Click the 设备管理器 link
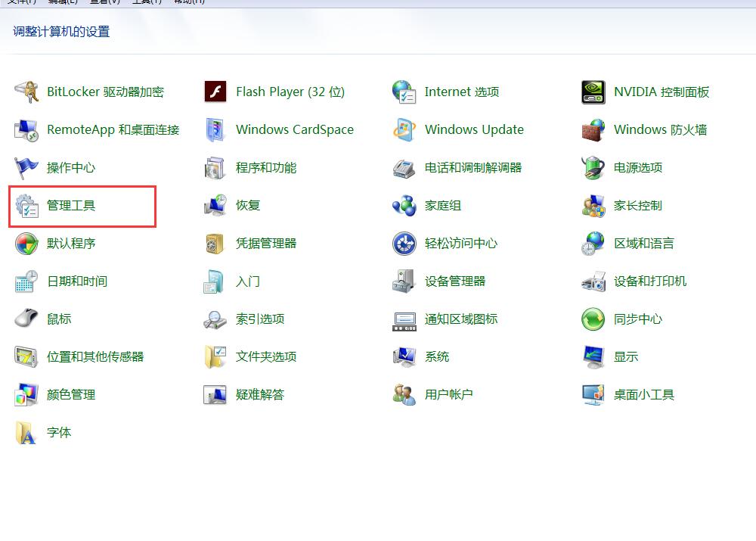This screenshot has width=756, height=541. 454,281
